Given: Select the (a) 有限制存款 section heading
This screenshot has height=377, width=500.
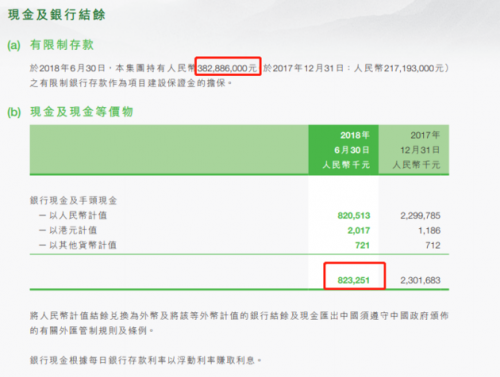Looking at the screenshot, I should tap(50, 45).
